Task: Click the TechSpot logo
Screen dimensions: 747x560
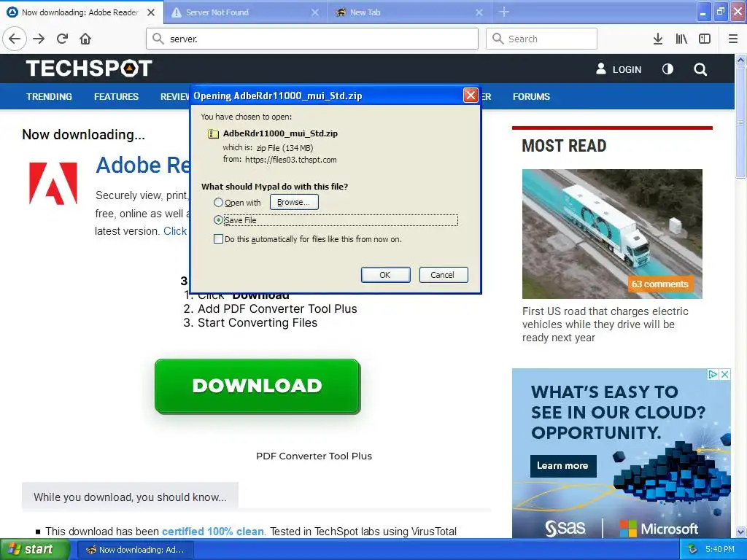Action: pos(89,69)
